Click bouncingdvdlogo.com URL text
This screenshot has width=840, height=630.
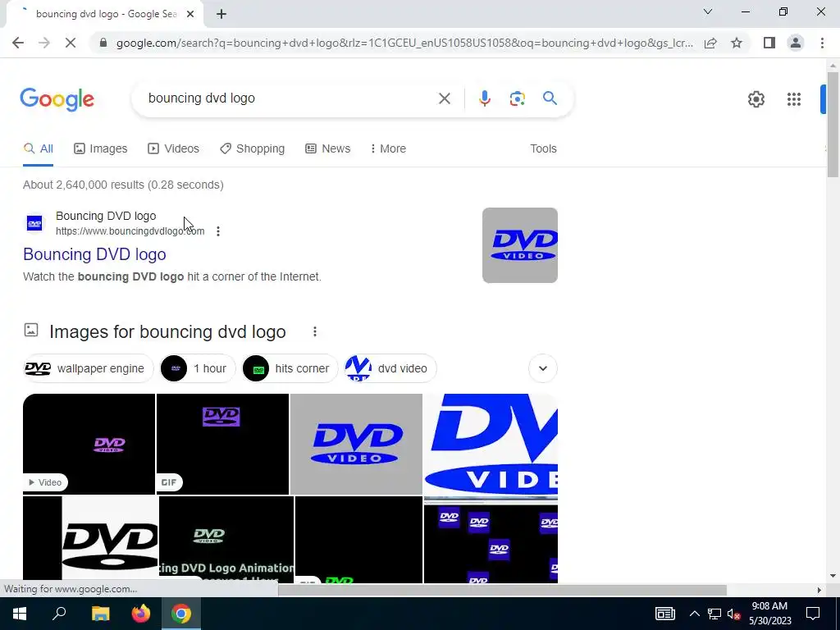tap(130, 231)
